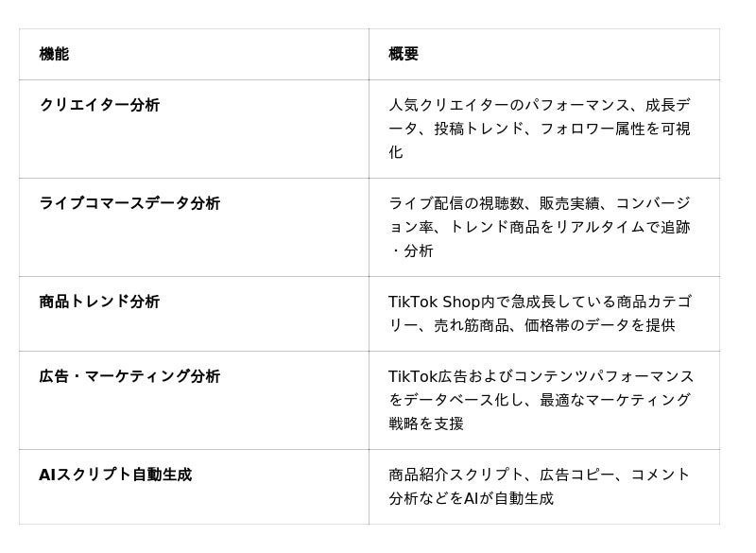Select the クリエイター分析 row label
756x553 pixels.
99,105
